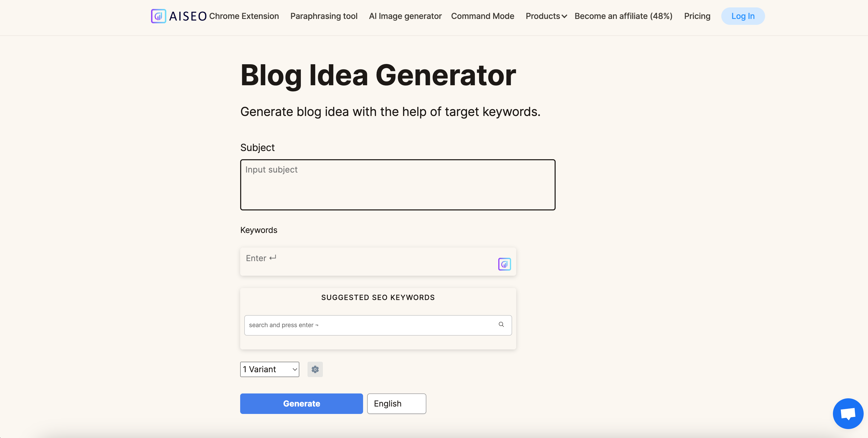
Task: Open Chrome Extension nav link
Action: [x=244, y=16]
